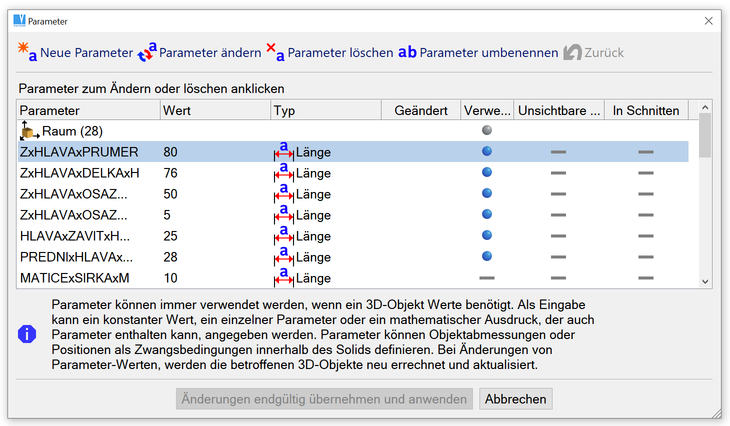Click the Länge icon in MATICExSIRKAxM row

pyautogui.click(x=284, y=277)
